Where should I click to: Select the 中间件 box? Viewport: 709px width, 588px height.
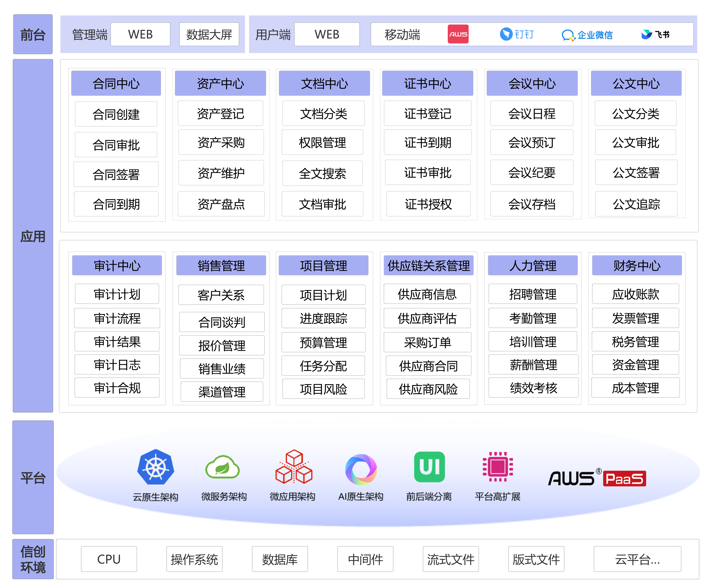pyautogui.click(x=365, y=559)
